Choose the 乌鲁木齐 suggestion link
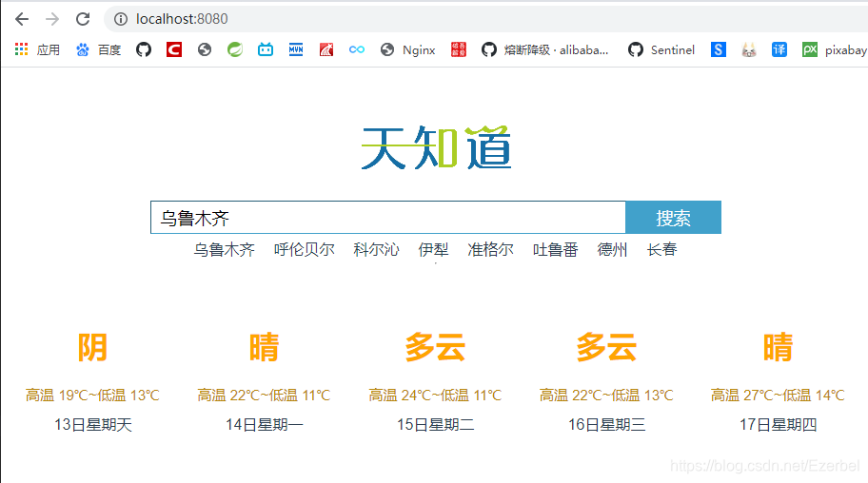Screen dimensions: 868x483 pyautogui.click(x=225, y=249)
